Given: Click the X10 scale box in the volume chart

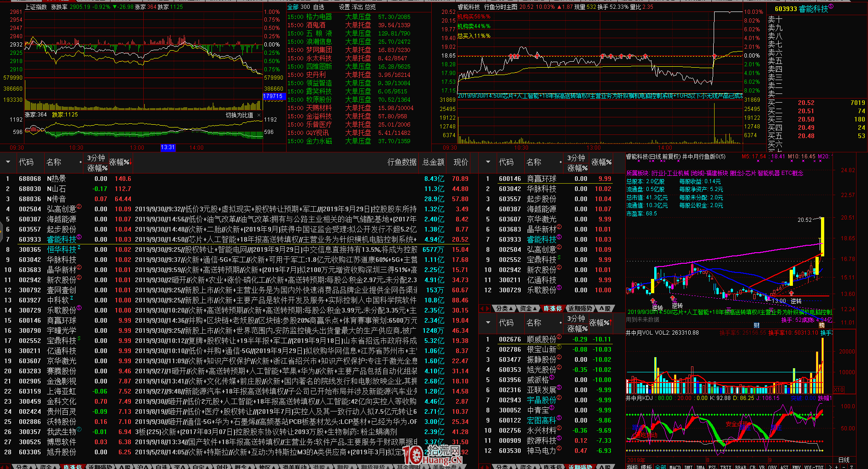Looking at the screenshot, I should point(839,390).
